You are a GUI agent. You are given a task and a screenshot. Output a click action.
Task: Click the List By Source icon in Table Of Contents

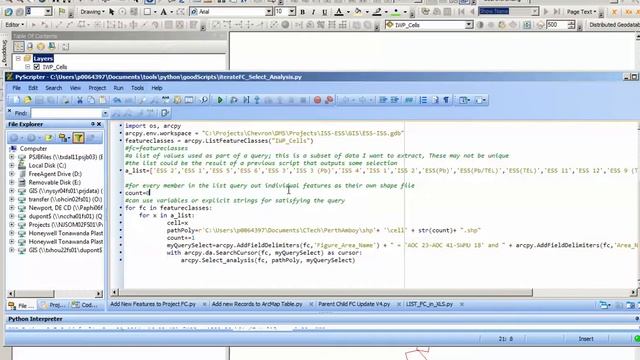click(x=30, y=47)
